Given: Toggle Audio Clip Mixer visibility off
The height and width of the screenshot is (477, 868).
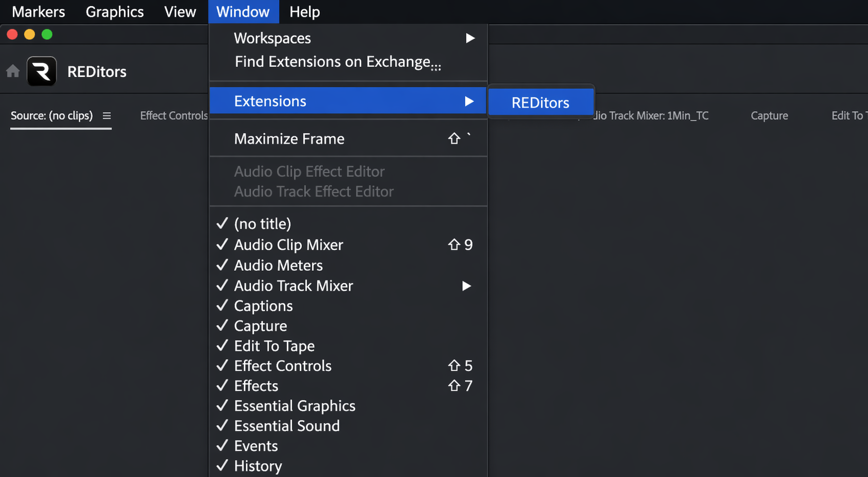Looking at the screenshot, I should tap(288, 245).
